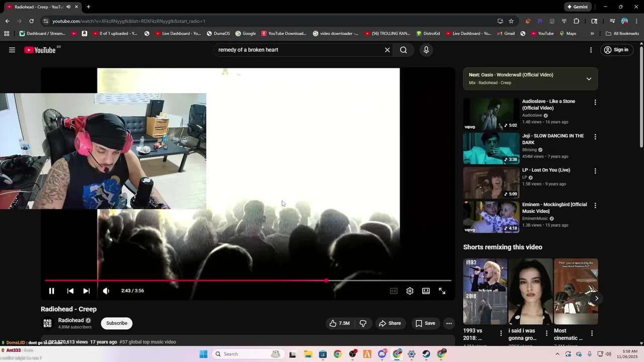Open the DumaOS bookmark
Viewport: 644px width, 362px height.
218,34
